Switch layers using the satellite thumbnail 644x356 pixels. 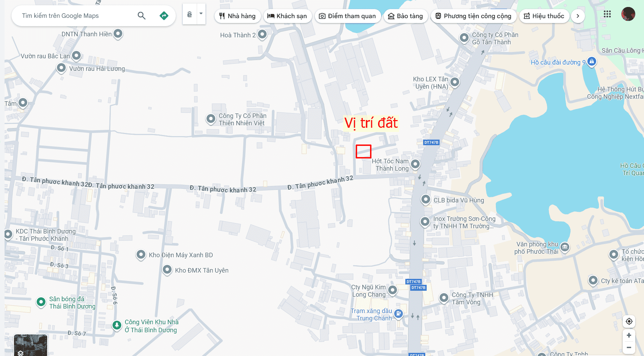[31, 345]
